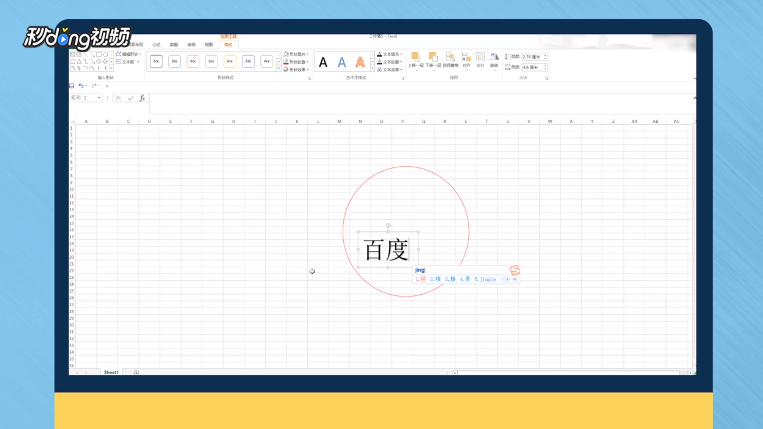The width and height of the screenshot is (763, 429).
Task: Expand the WordArt styles gallery More arrow
Action: coord(372,69)
